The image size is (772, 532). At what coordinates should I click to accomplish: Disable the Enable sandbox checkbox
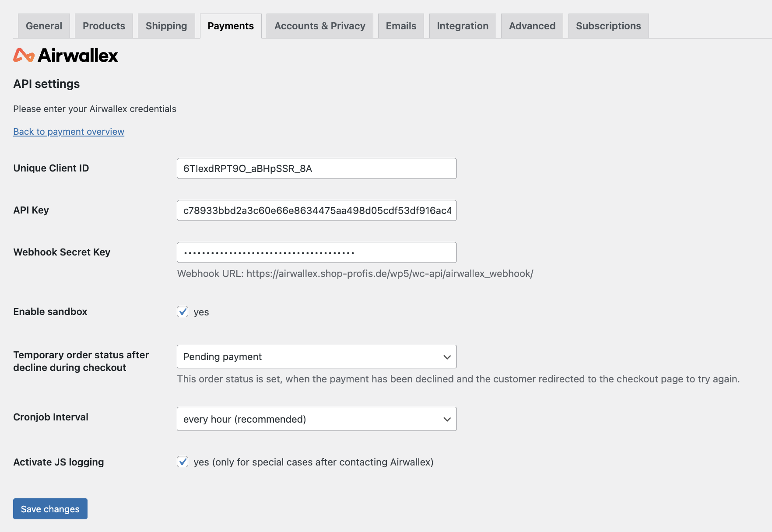point(182,311)
